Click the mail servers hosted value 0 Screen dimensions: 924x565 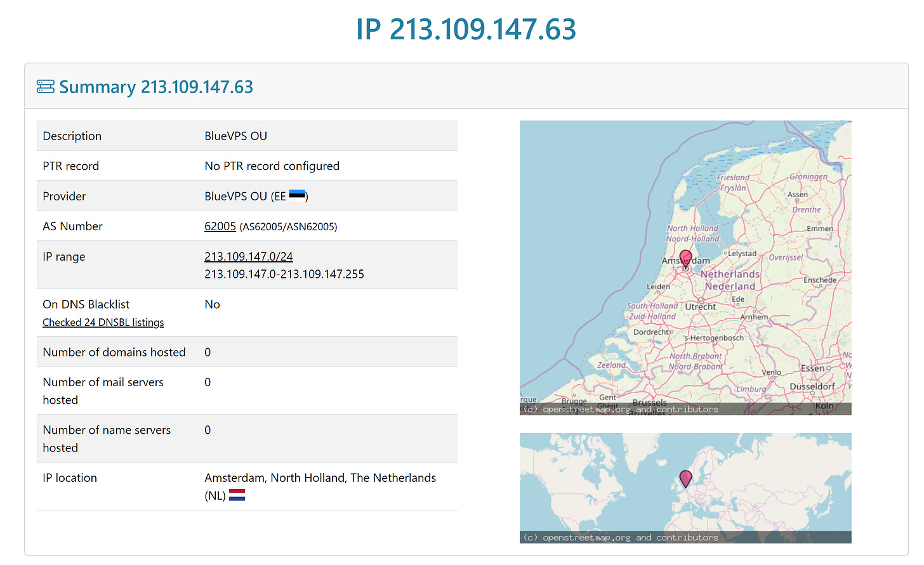click(208, 382)
